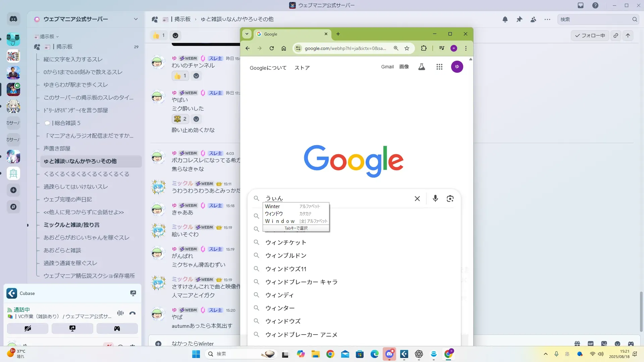Expand ウェブマニア公式サーバー server dropdown
This screenshot has height=362, width=644.
[136, 19]
